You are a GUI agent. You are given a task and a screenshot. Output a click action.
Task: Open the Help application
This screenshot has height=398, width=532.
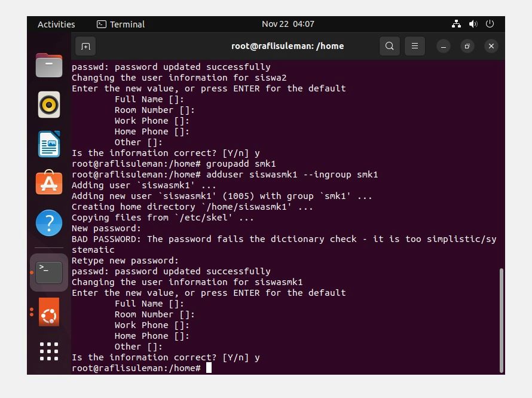click(49, 223)
